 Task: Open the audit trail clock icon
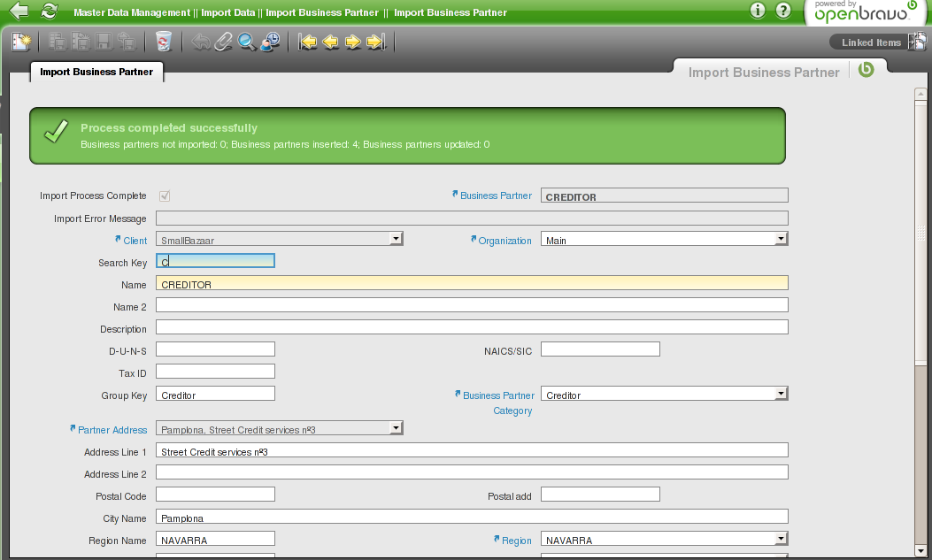[x=270, y=42]
